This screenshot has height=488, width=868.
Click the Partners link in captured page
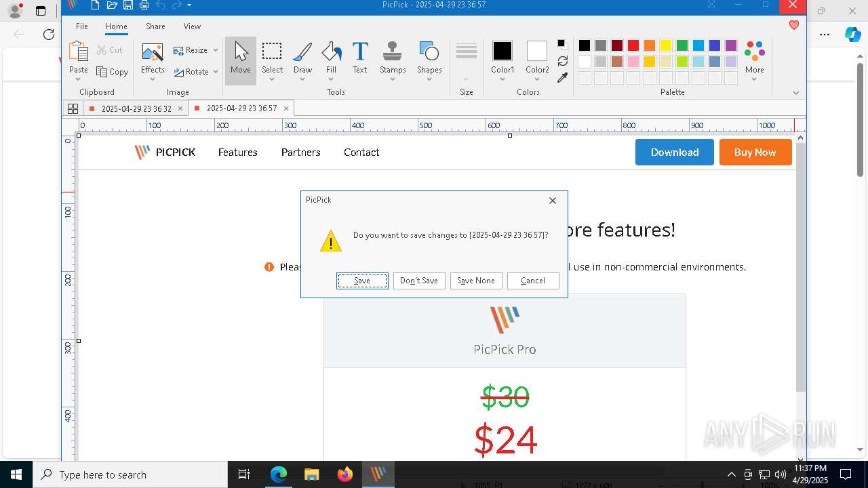301,152
